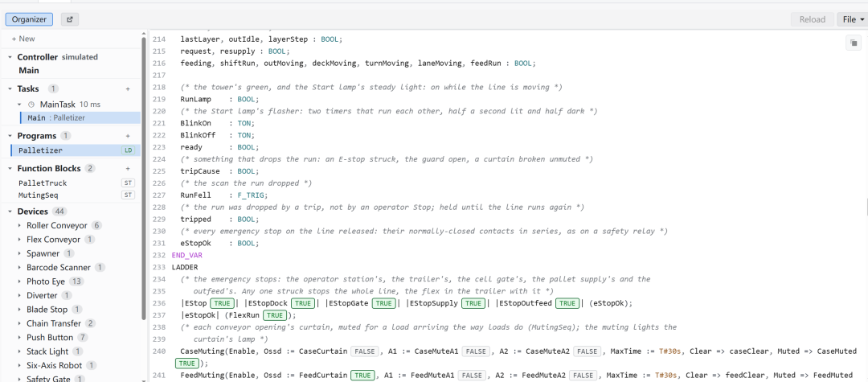The width and height of the screenshot is (868, 382).
Task: Click the simulated label next to Controller
Action: [x=80, y=57]
